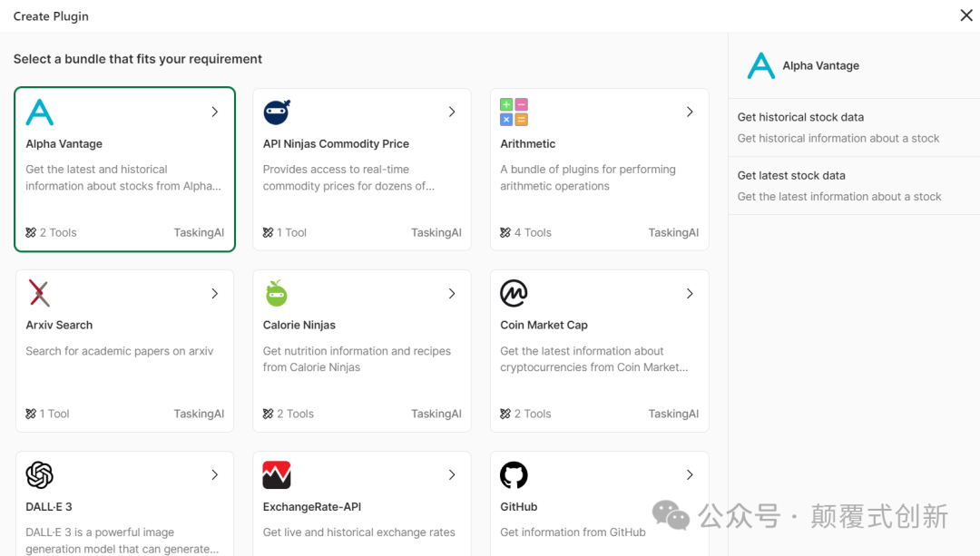This screenshot has width=980, height=556.
Task: Select 'Get latest stock data' tool entry
Action: [854, 186]
